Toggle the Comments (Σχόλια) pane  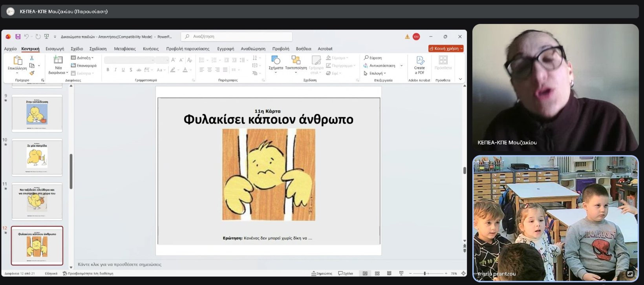[346, 273]
